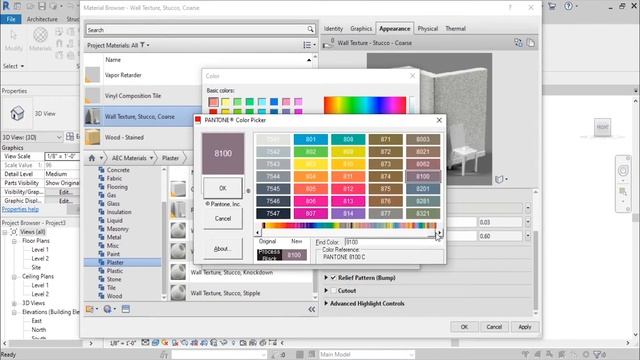Open the Properties help link

[20, 209]
